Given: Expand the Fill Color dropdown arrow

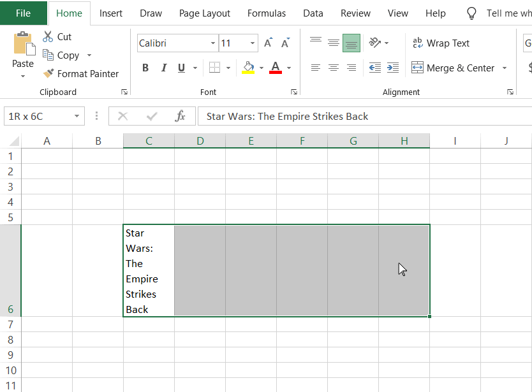Looking at the screenshot, I should [262, 68].
